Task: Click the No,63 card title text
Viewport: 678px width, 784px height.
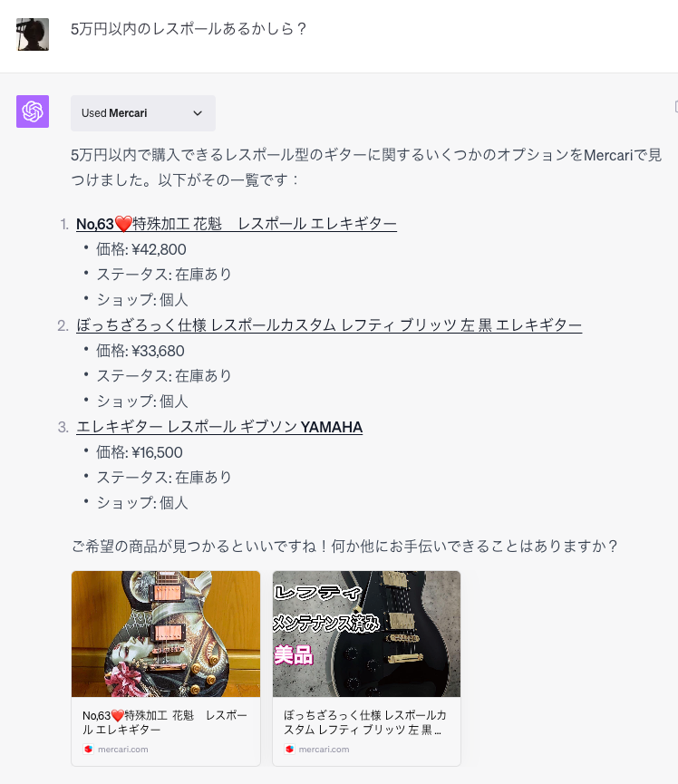Action: click(x=165, y=722)
